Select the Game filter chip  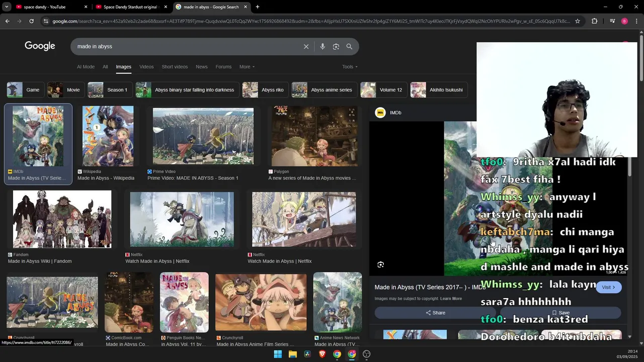[25, 90]
